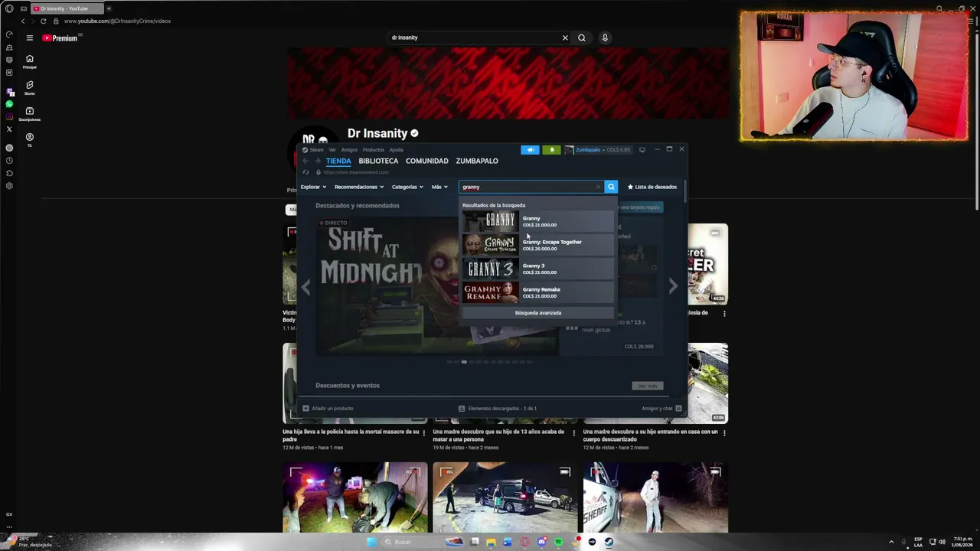Open Steam from the Windows taskbar
The height and width of the screenshot is (551, 980).
[609, 542]
